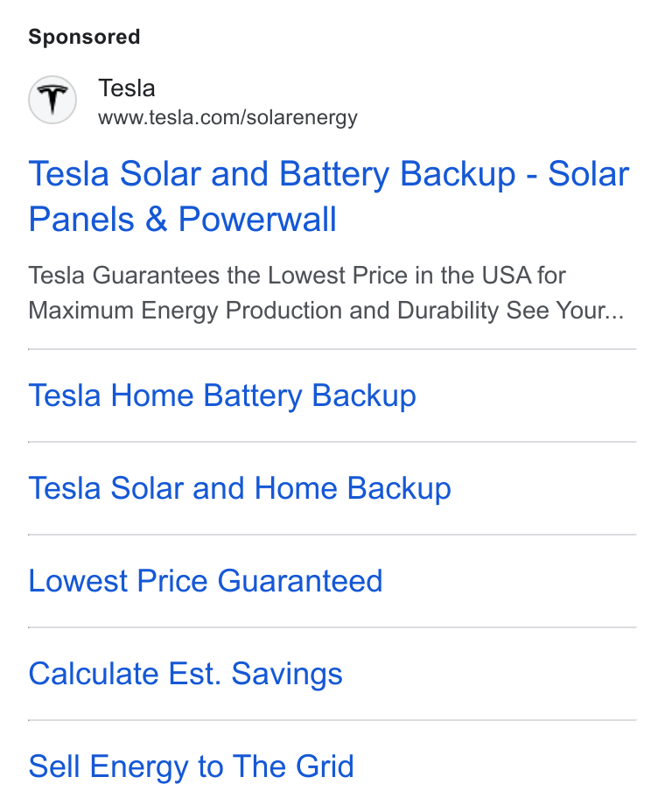The height and width of the screenshot is (812, 665).
Task: Click the www.tesla.com/solarenergy URL
Action: pos(227,117)
